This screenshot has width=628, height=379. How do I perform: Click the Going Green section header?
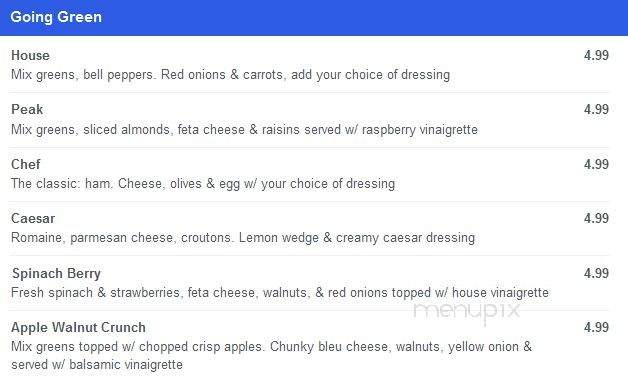pyautogui.click(x=314, y=18)
